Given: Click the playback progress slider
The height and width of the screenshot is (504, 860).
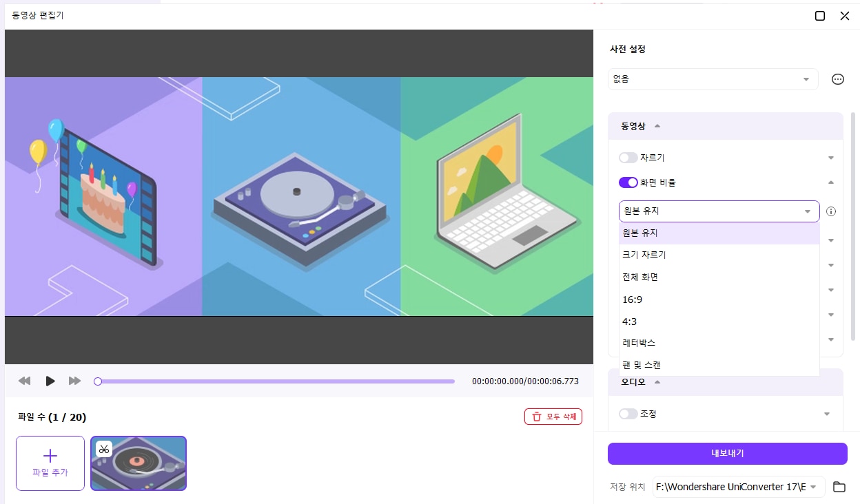Looking at the screenshot, I should (x=276, y=381).
